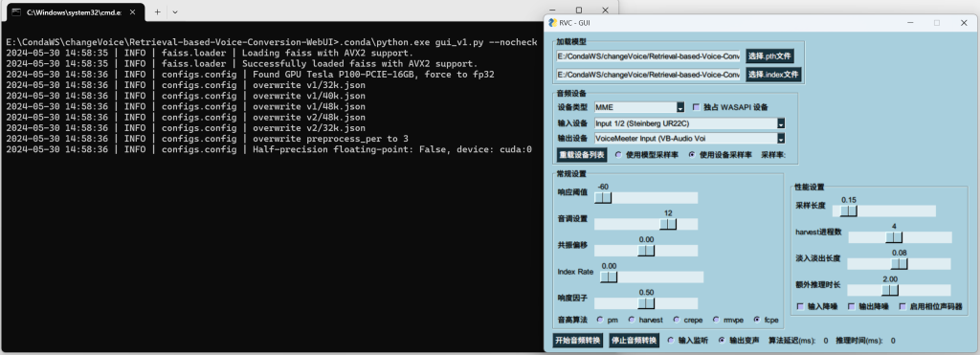Click the gui_v1.py --nocheck command line
The height and width of the screenshot is (355, 980).
click(x=272, y=42)
